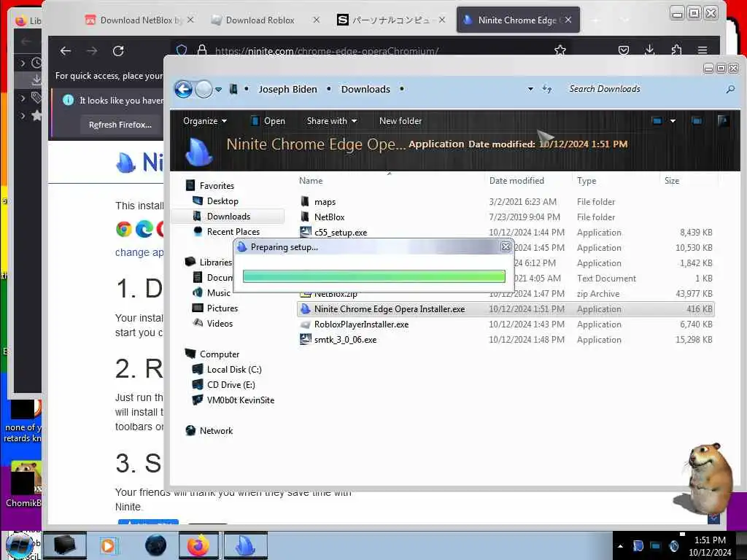The height and width of the screenshot is (560, 747).
Task: Click the Search Downloads field
Action: pyautogui.click(x=643, y=89)
